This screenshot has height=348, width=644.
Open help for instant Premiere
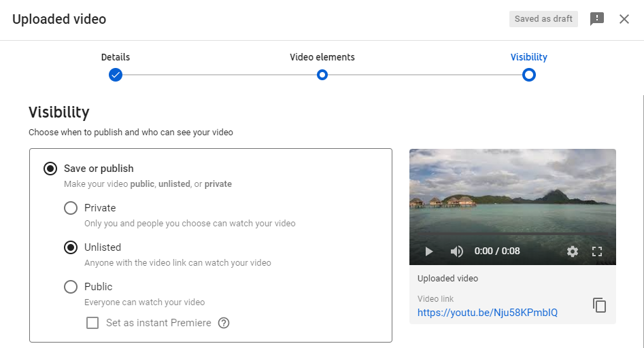[x=224, y=323]
